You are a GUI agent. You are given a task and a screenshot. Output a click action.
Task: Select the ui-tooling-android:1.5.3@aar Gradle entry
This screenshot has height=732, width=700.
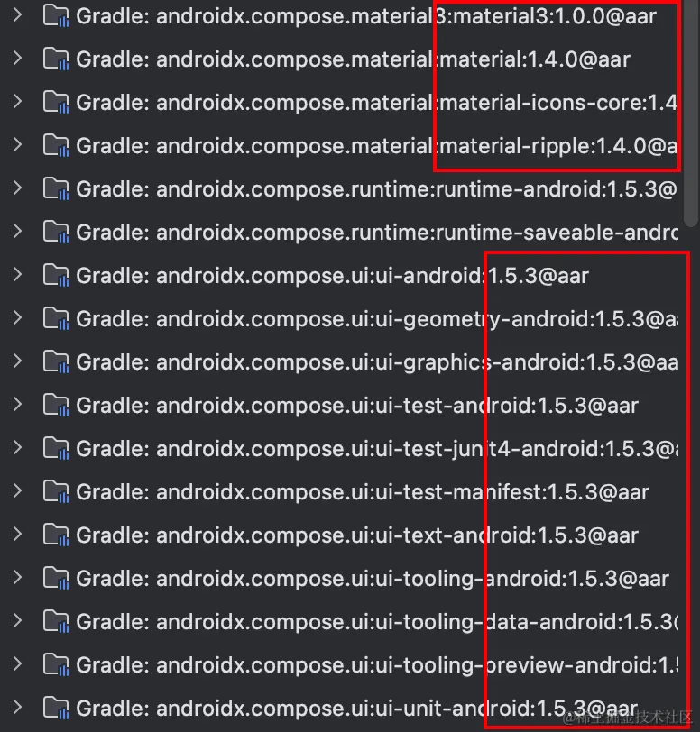point(373,579)
